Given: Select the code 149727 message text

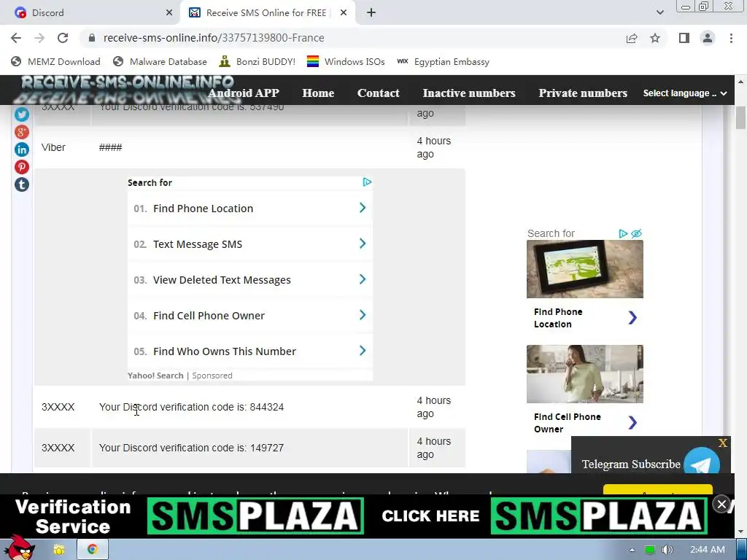Looking at the screenshot, I should [191, 448].
